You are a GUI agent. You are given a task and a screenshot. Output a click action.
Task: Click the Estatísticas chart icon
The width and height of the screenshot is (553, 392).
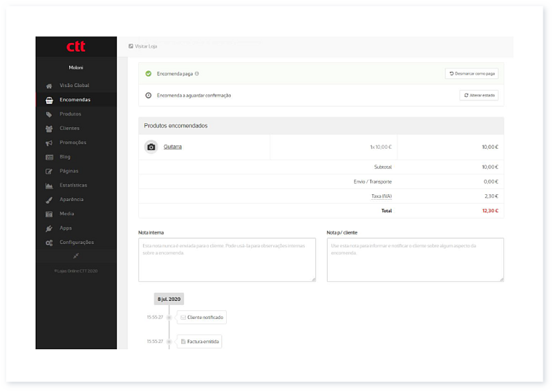click(x=49, y=185)
